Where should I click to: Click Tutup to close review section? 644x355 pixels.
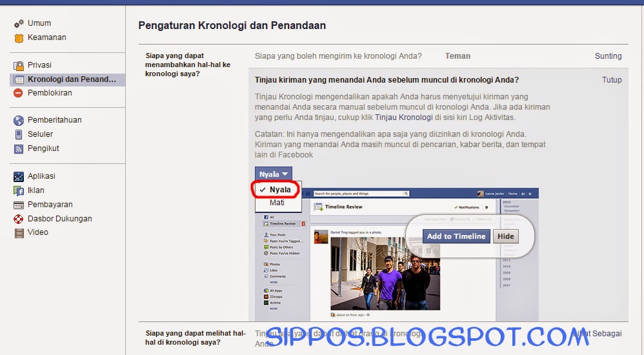pos(612,79)
